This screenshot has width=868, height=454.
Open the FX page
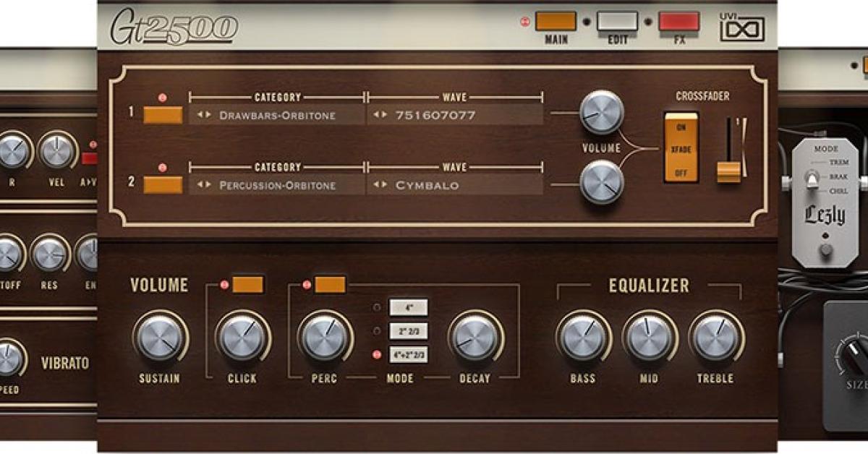679,21
